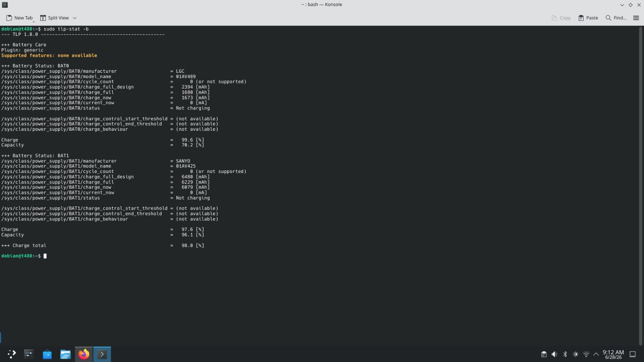The height and width of the screenshot is (362, 644).
Task: Open the New Tab profile dropdown arrow
Action: (33, 21)
